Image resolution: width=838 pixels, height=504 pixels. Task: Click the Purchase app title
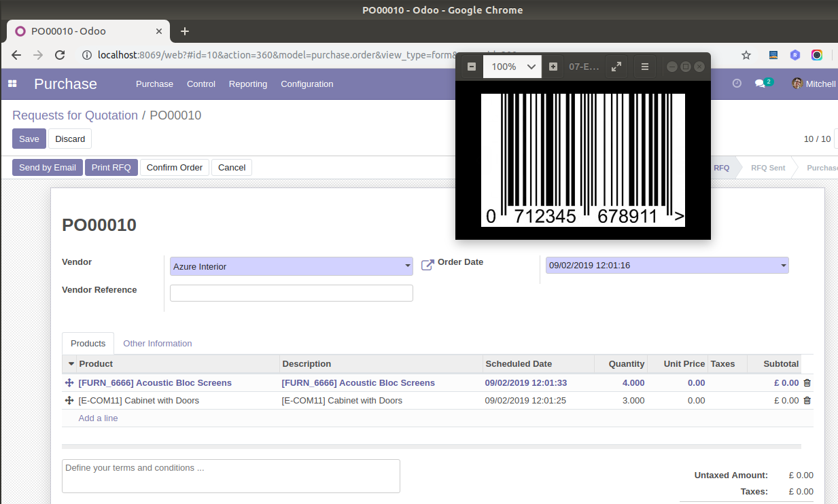click(x=65, y=84)
